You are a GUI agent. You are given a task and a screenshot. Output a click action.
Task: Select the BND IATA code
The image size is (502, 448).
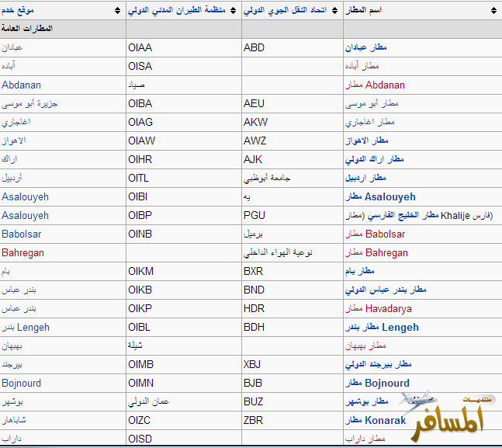pos(254,290)
